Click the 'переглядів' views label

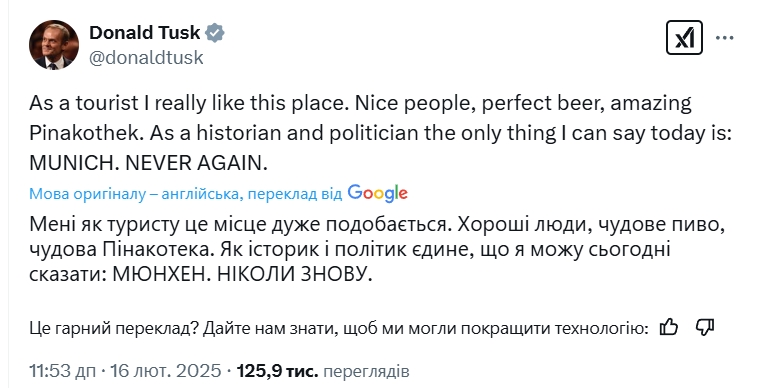coord(366,372)
